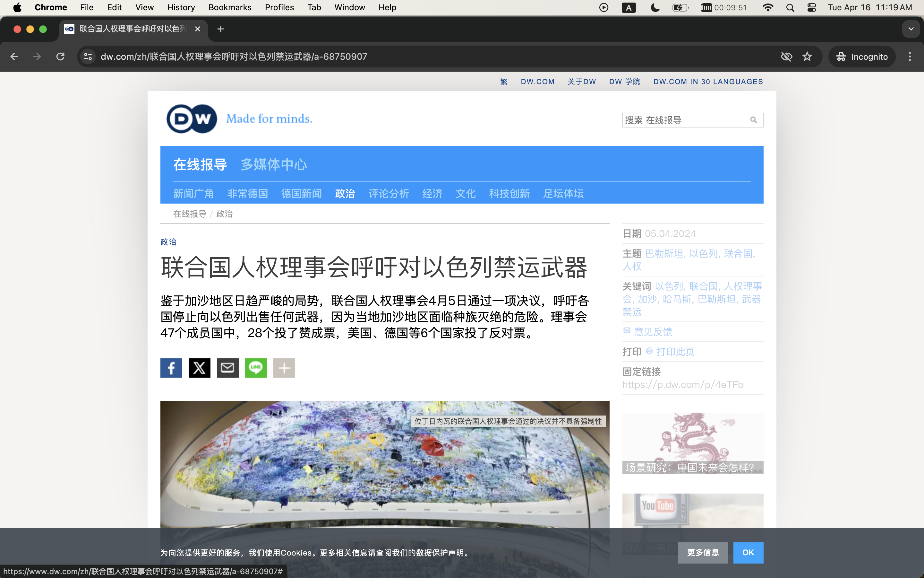Share article on X (Twitter)

[x=199, y=368]
